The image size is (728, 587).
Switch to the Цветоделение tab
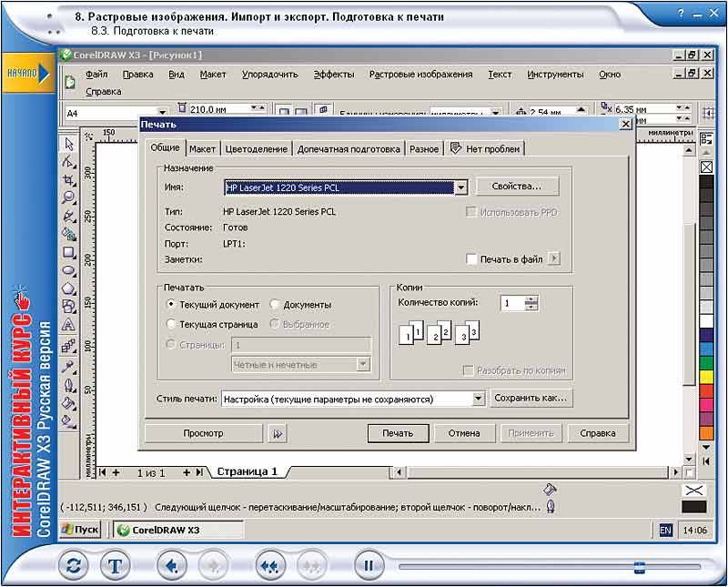257,149
